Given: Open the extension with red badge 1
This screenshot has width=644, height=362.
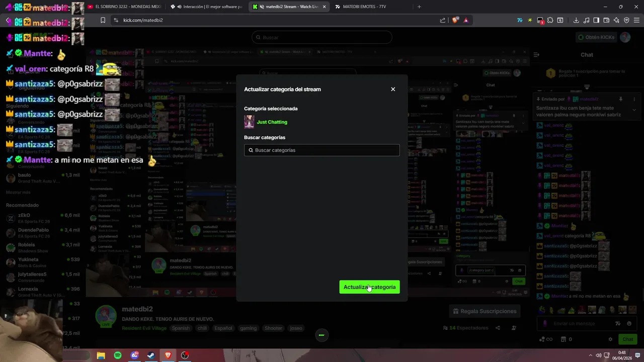Looking at the screenshot, I should [540, 21].
